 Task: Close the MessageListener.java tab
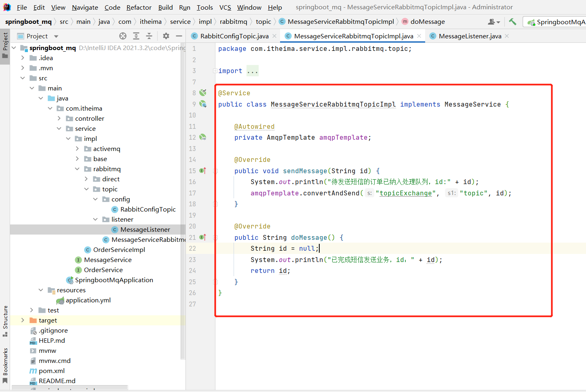[x=507, y=36]
